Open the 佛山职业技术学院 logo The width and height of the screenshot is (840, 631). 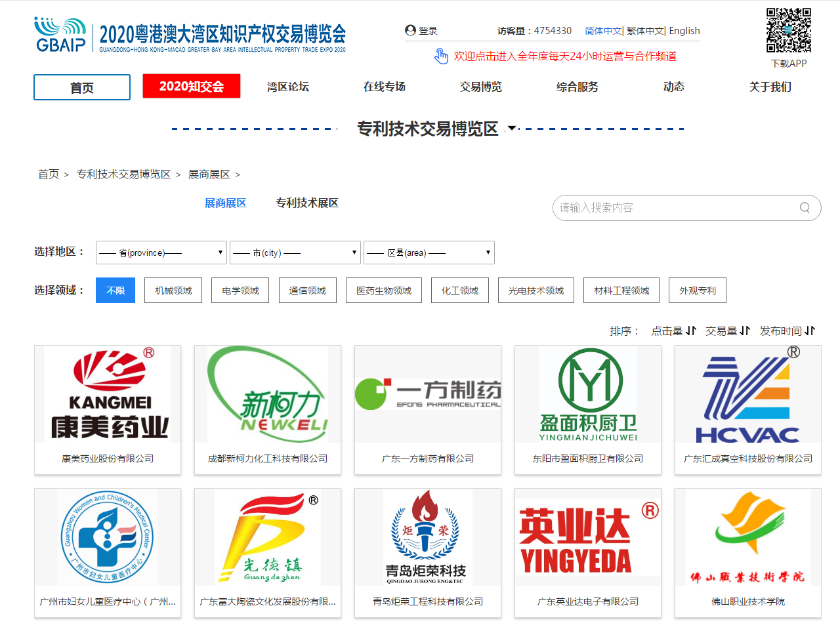pyautogui.click(x=748, y=537)
